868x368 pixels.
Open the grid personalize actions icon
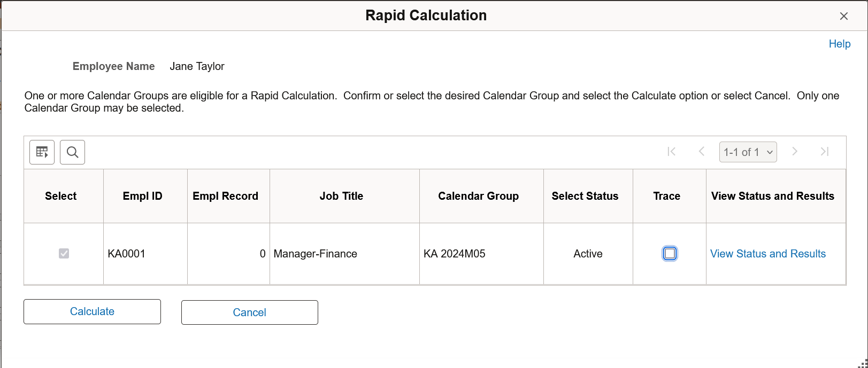[42, 152]
